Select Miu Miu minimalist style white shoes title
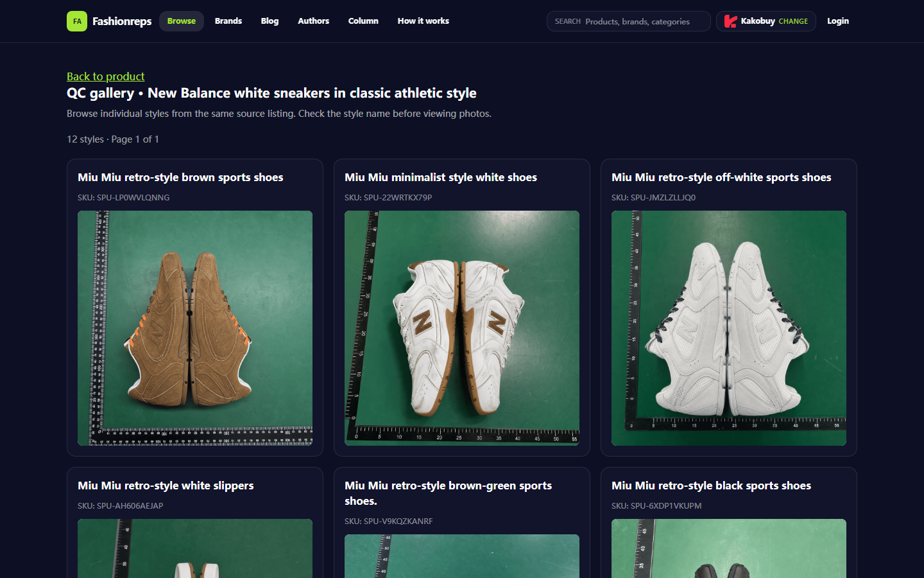 click(441, 177)
